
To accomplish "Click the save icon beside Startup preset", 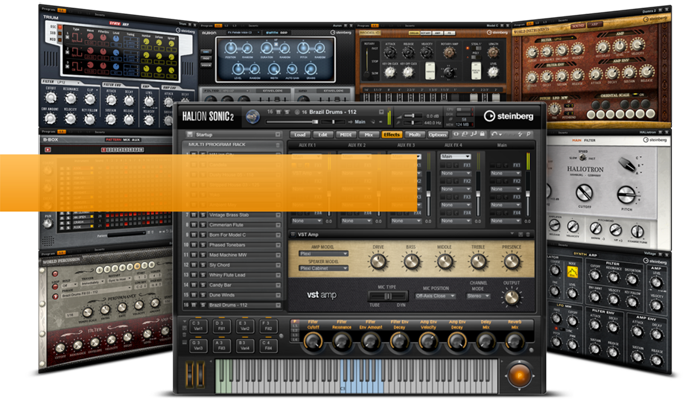I will point(189,134).
